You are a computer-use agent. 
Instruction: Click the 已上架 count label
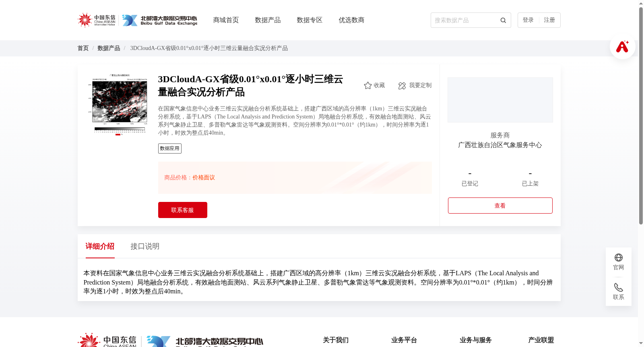pos(530,184)
